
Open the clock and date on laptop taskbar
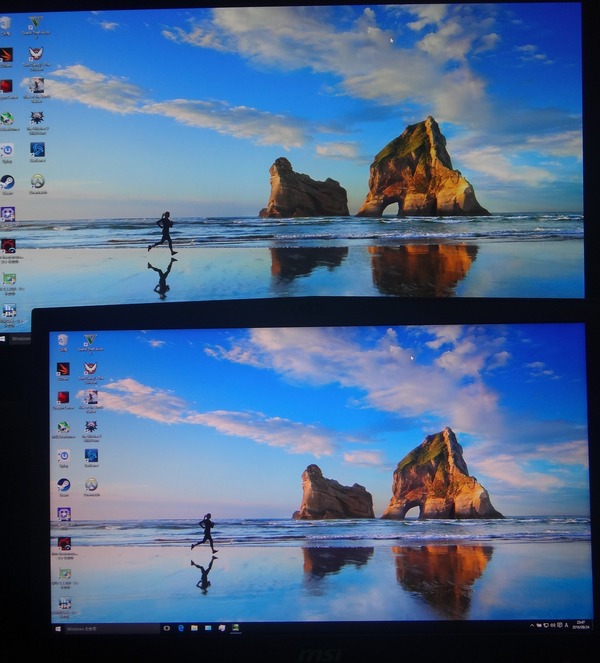[580, 625]
